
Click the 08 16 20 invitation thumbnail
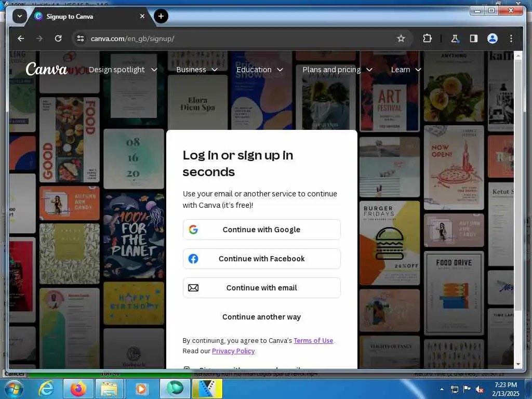[134, 158]
